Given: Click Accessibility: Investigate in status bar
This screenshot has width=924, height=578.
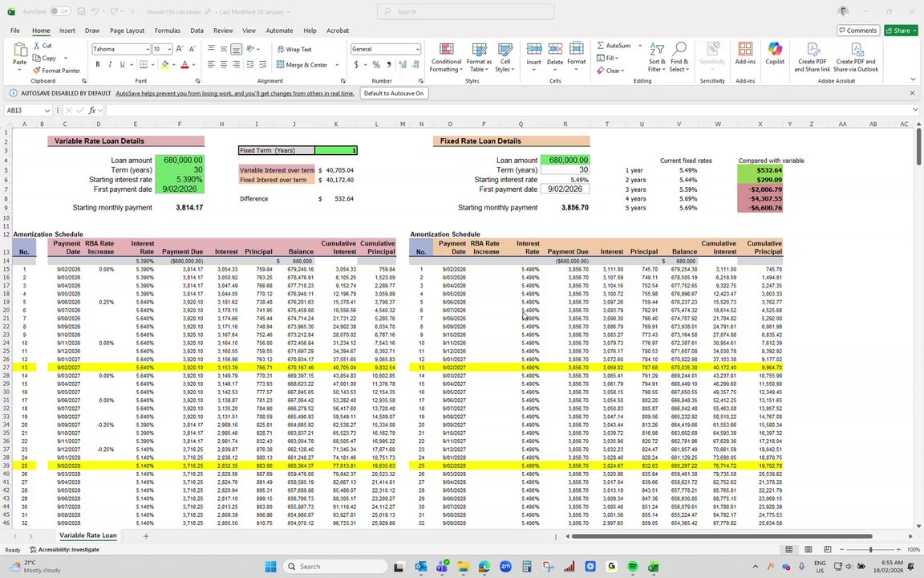Looking at the screenshot, I should (65, 550).
